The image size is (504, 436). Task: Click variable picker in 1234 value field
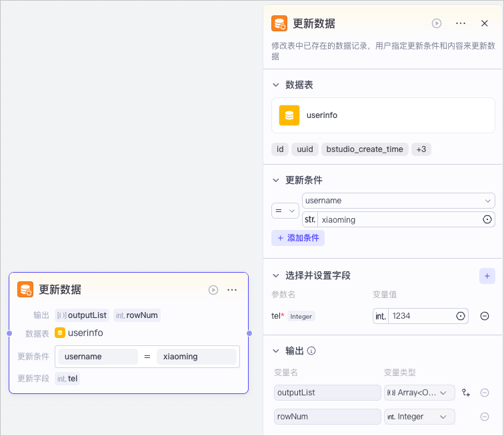click(x=460, y=316)
